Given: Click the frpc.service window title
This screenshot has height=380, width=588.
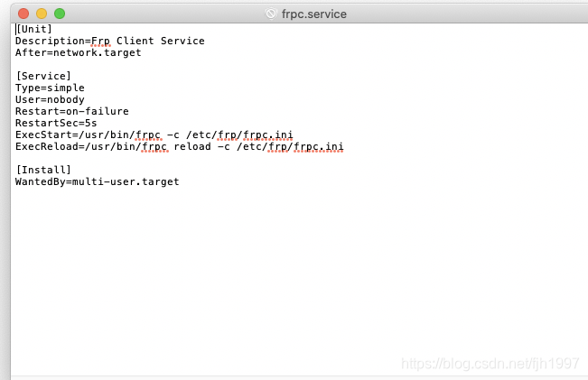Looking at the screenshot, I should coord(314,14).
